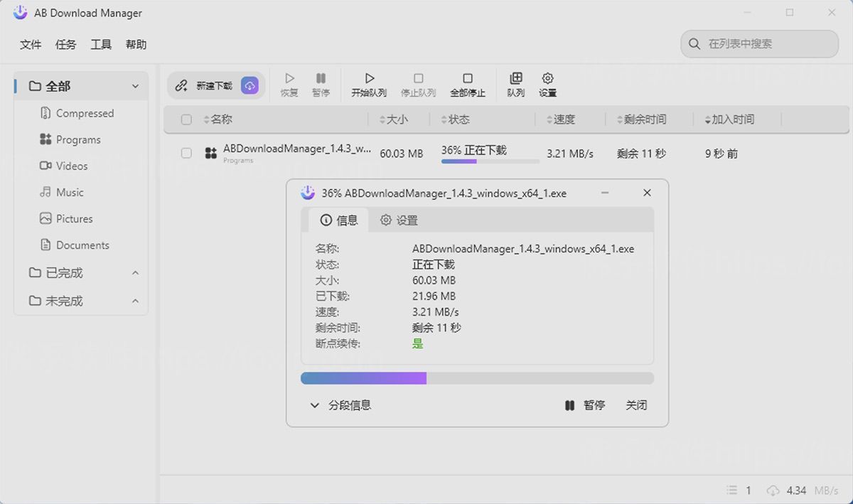The image size is (853, 504).
Task: Click the download progress bar in popup
Action: coord(477,377)
